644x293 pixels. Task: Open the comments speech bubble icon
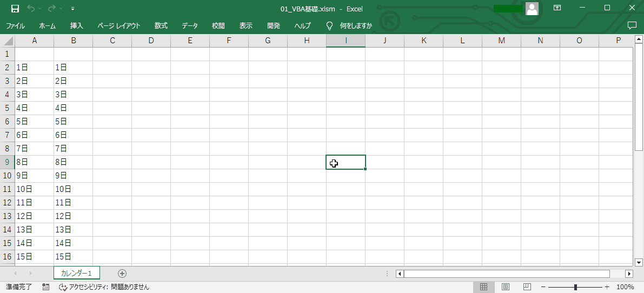pyautogui.click(x=632, y=25)
